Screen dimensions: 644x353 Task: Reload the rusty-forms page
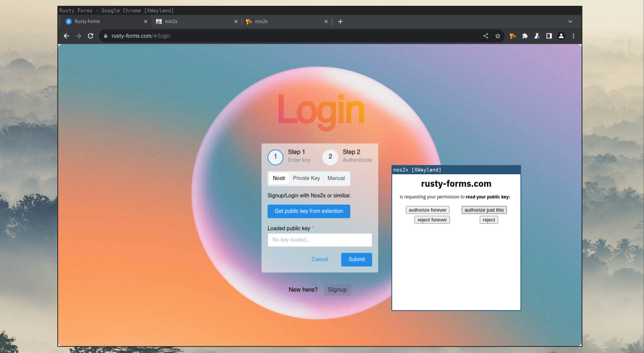pyautogui.click(x=91, y=36)
